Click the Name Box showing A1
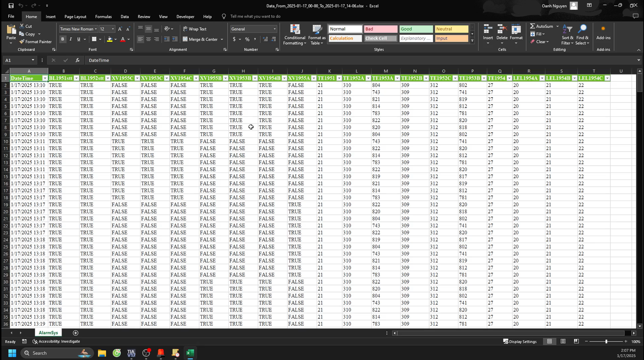The image size is (644, 360). (17, 60)
